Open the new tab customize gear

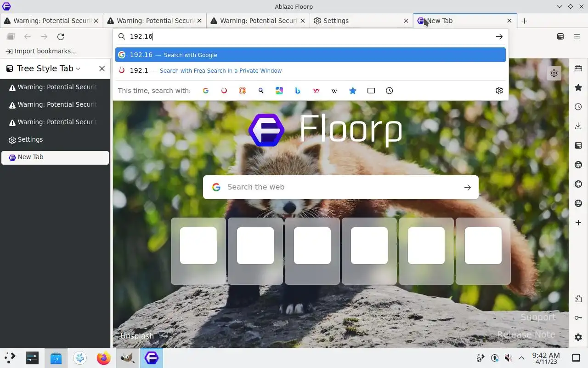554,73
